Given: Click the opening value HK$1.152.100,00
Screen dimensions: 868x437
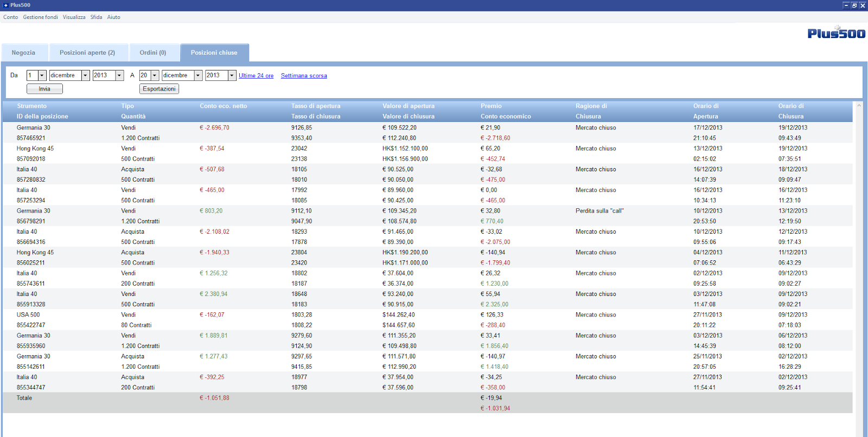Looking at the screenshot, I should point(405,149).
